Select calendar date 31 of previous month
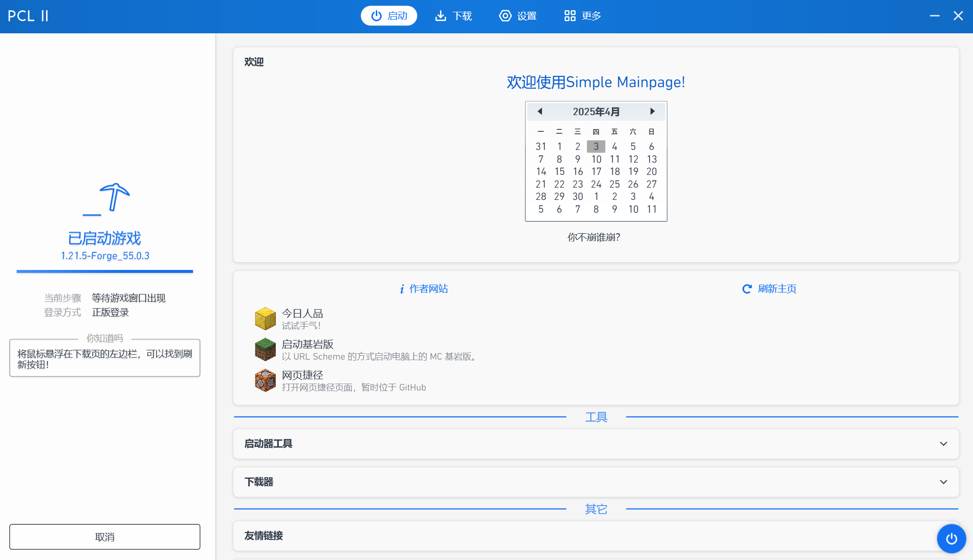Viewport: 973px width, 560px height. [x=541, y=146]
